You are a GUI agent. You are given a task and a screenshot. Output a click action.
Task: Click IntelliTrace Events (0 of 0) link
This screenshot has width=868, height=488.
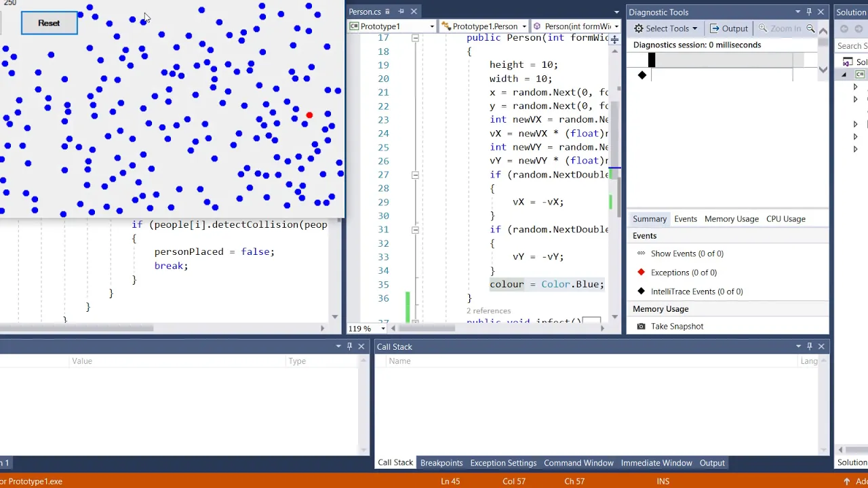697,291
